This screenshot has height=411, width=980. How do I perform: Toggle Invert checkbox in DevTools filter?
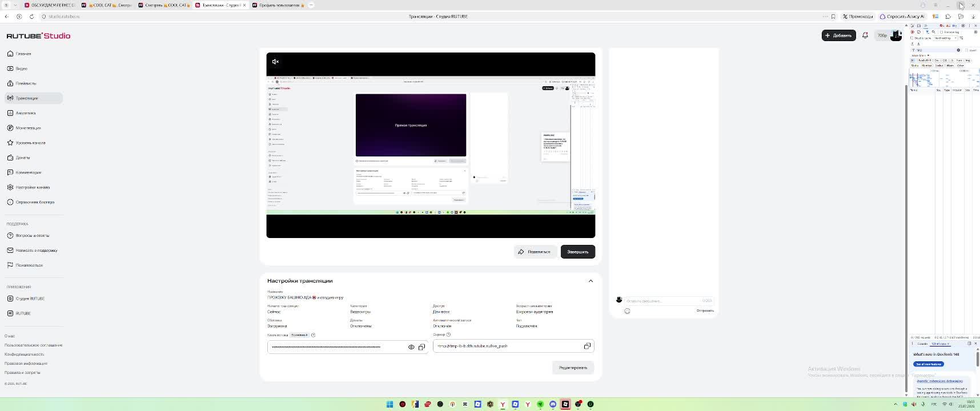point(966,50)
